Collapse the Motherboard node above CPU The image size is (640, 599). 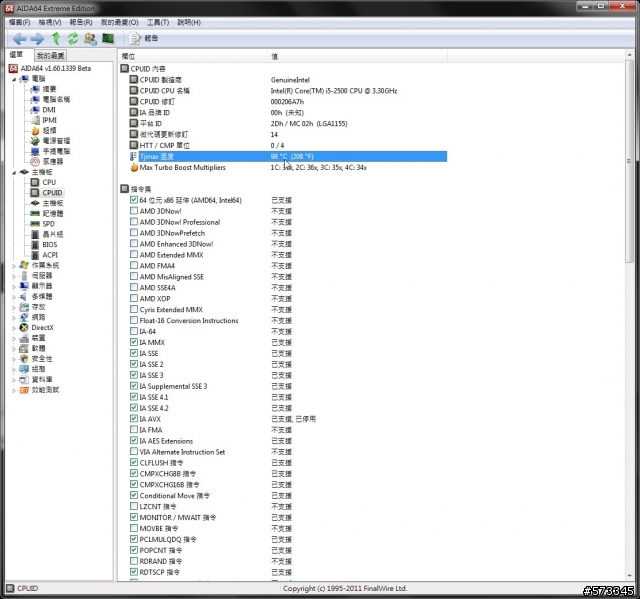[14, 173]
